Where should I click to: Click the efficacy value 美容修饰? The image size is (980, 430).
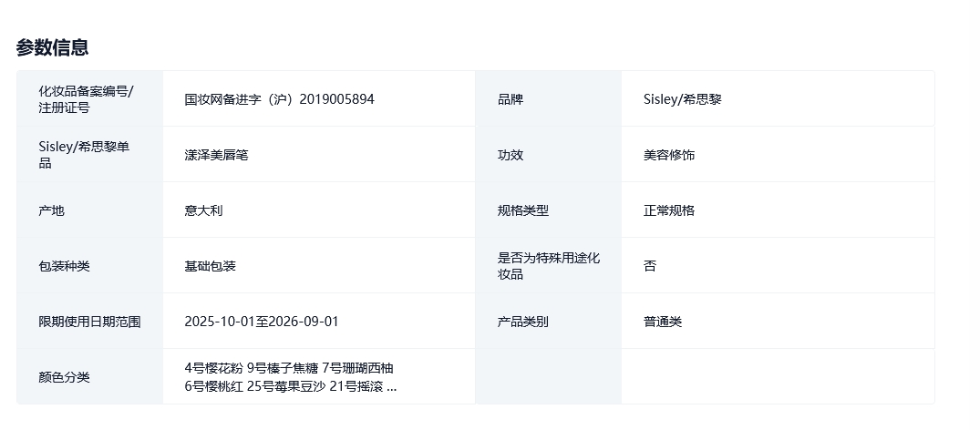click(x=668, y=155)
